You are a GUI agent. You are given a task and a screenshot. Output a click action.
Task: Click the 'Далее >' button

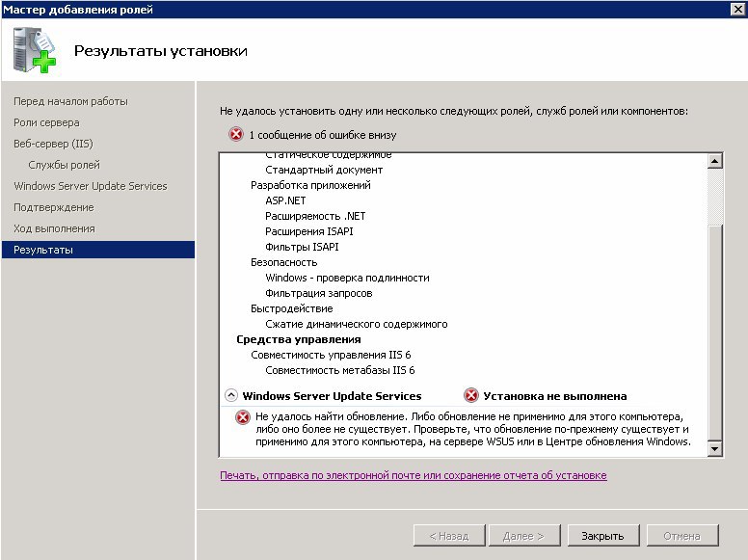pyautogui.click(x=524, y=536)
